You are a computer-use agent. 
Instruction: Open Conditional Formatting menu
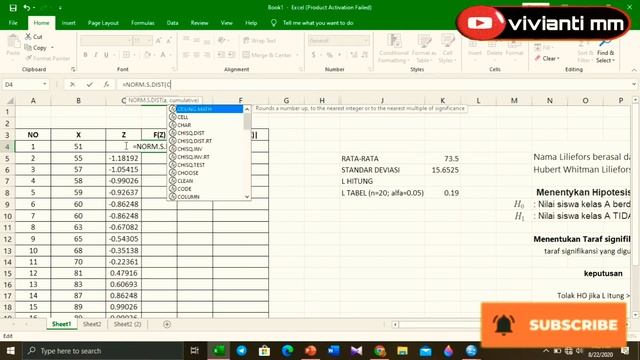(x=393, y=49)
